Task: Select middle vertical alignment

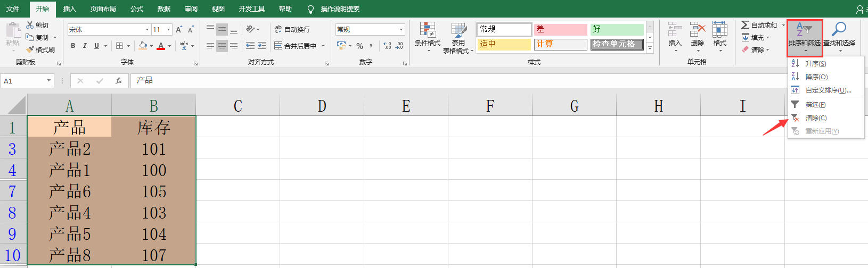Action: 222,29
